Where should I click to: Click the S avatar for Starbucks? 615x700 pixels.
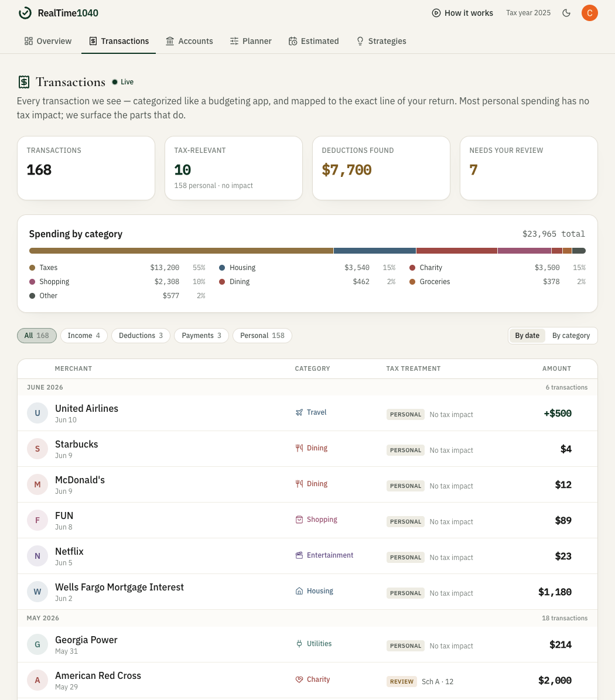(37, 449)
